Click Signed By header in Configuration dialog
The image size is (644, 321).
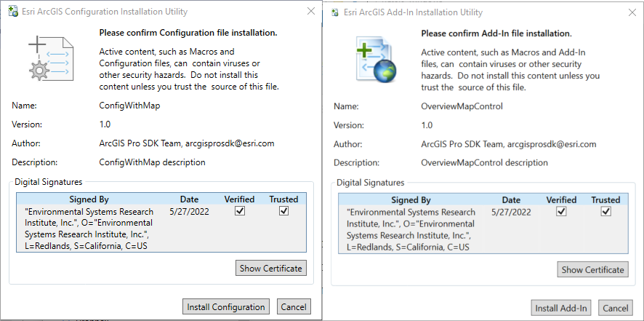tap(89, 199)
